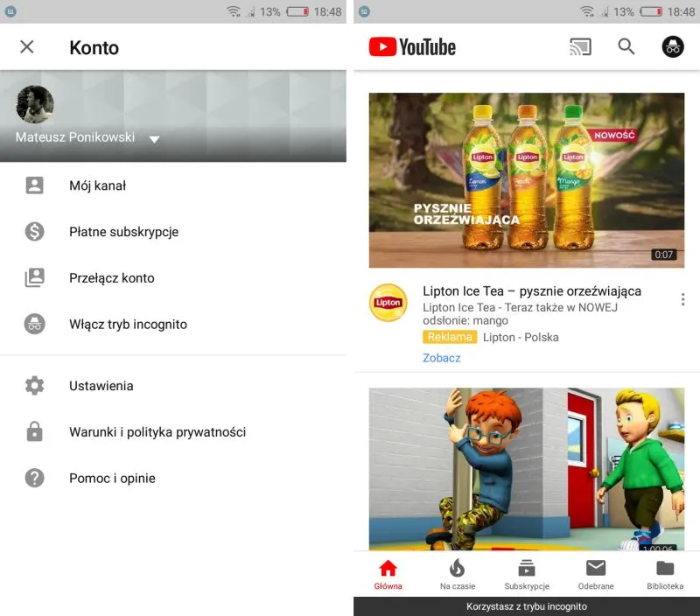Open Pomoc i opinie
700x616 pixels.
tap(112, 478)
